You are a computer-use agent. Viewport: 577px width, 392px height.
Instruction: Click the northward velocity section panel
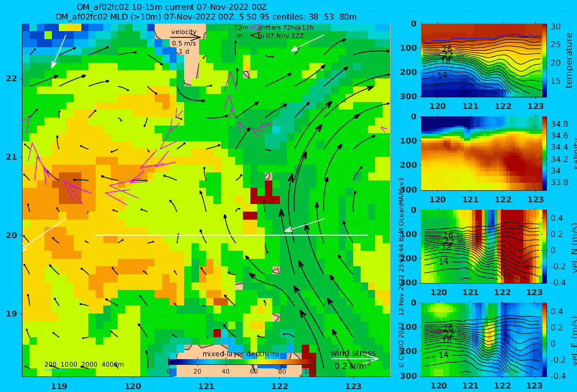click(x=481, y=246)
